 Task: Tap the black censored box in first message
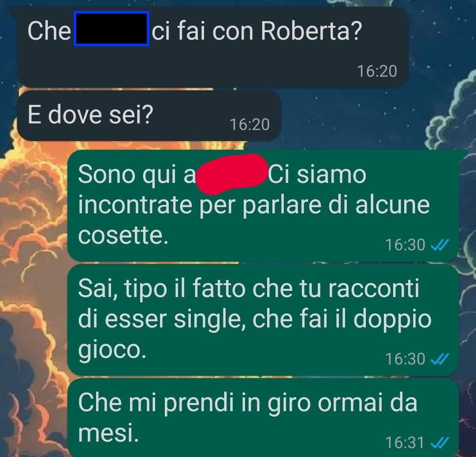pyautogui.click(x=112, y=29)
